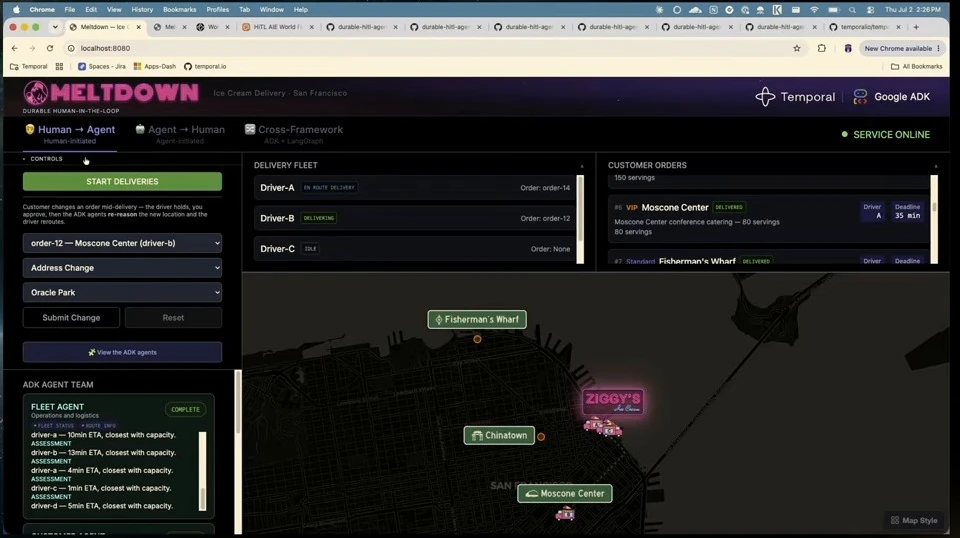Open temporal.io bookmark
The image size is (960, 538).
[205, 66]
